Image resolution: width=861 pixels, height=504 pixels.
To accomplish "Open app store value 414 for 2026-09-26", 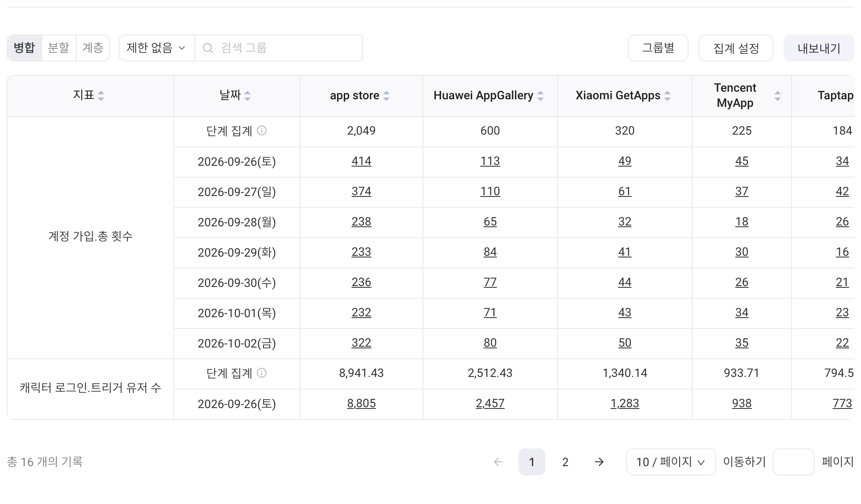I will [x=361, y=161].
